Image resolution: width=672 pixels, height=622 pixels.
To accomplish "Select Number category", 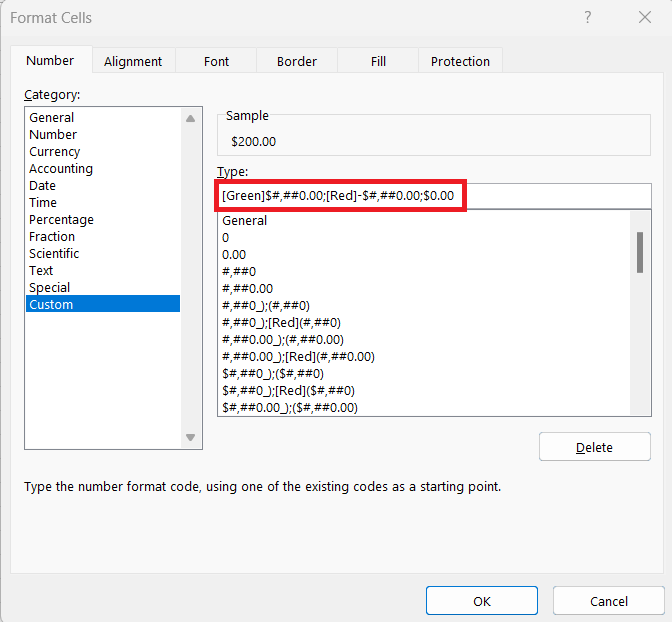I will point(103,135).
